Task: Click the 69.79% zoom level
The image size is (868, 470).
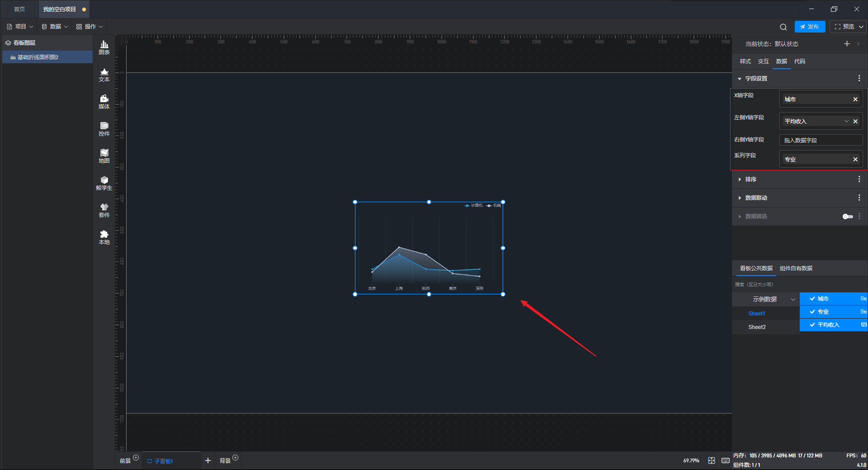Action: click(x=691, y=461)
